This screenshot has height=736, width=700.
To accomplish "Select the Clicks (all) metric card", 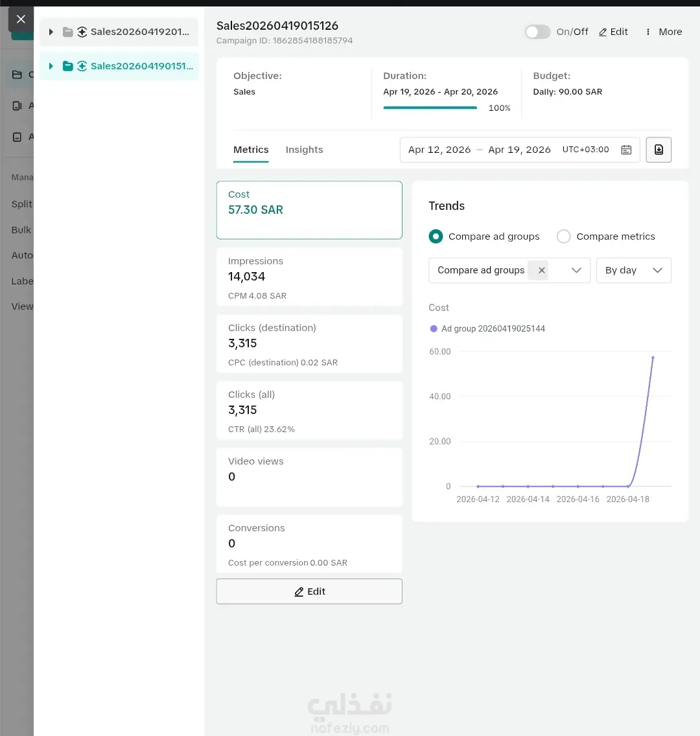I will point(309,410).
